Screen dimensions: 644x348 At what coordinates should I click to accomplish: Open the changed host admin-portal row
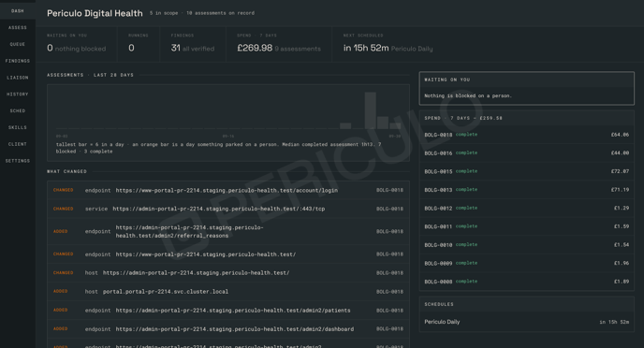pyautogui.click(x=228, y=273)
